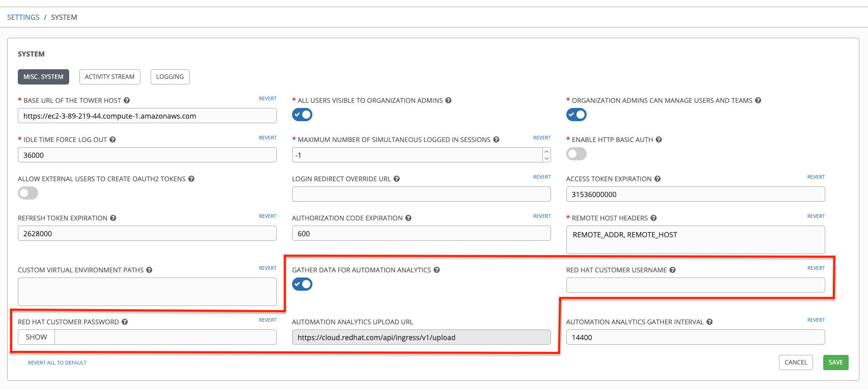Click the green Save button
The image size is (868, 390).
pyautogui.click(x=835, y=363)
